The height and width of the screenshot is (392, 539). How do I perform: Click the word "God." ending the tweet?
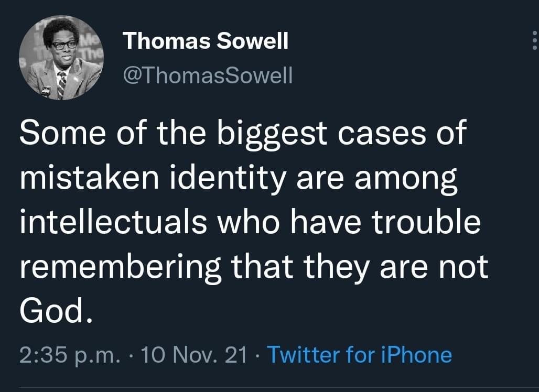(52, 312)
